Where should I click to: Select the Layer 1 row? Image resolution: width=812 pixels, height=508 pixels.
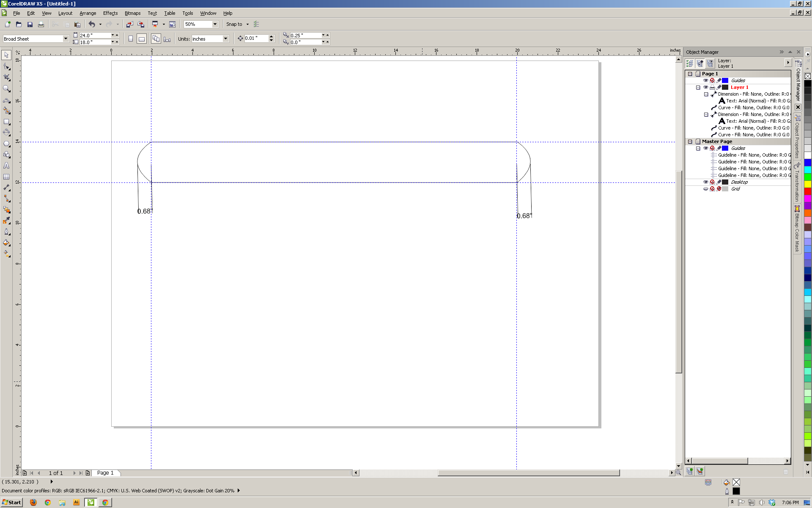(x=739, y=87)
